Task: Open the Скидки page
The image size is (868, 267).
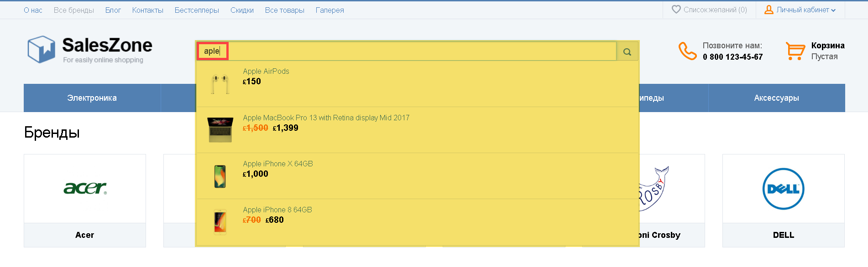Action: 242,10
